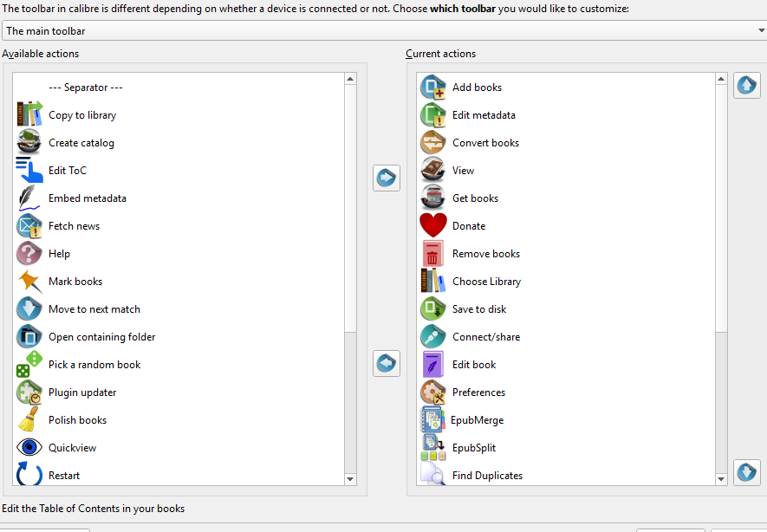This screenshot has width=767, height=532.
Task: Click the Embed metadata feather icon
Action: pyautogui.click(x=29, y=198)
